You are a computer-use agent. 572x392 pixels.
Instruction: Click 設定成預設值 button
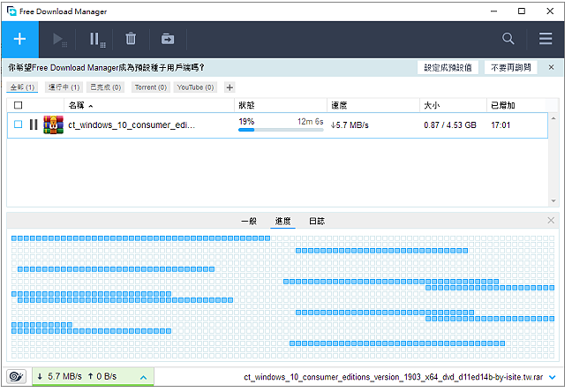click(448, 67)
